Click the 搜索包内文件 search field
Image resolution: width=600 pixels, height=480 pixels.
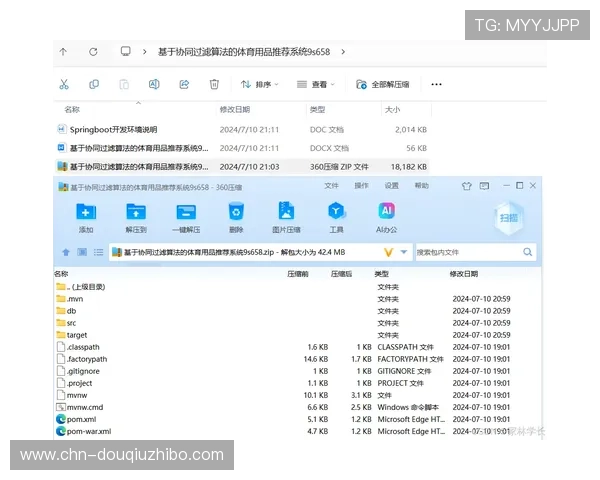(470, 253)
